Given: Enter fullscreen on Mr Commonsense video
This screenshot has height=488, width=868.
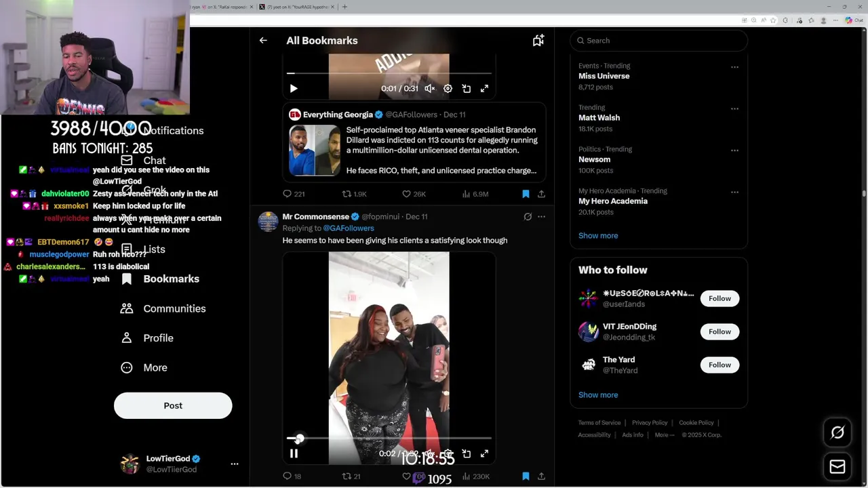Looking at the screenshot, I should (485, 453).
